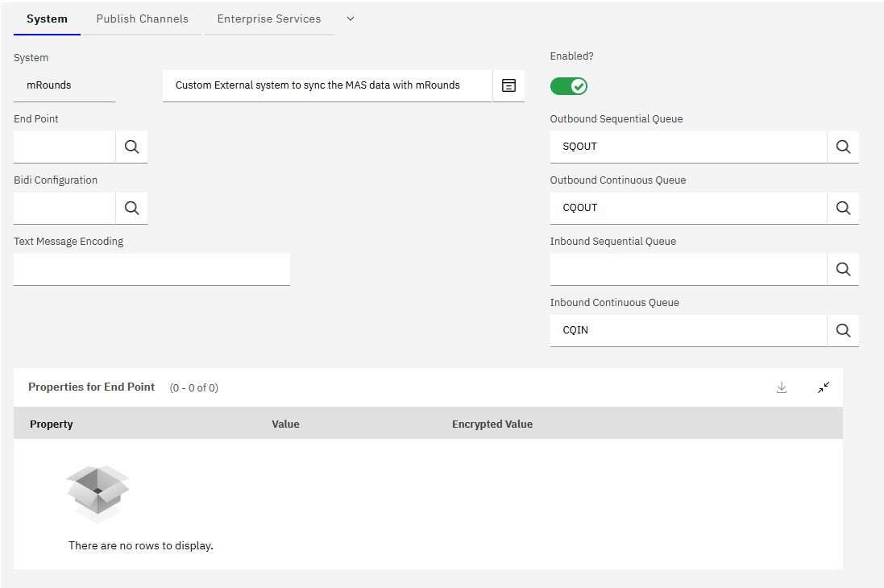Select the System tab

tap(47, 19)
